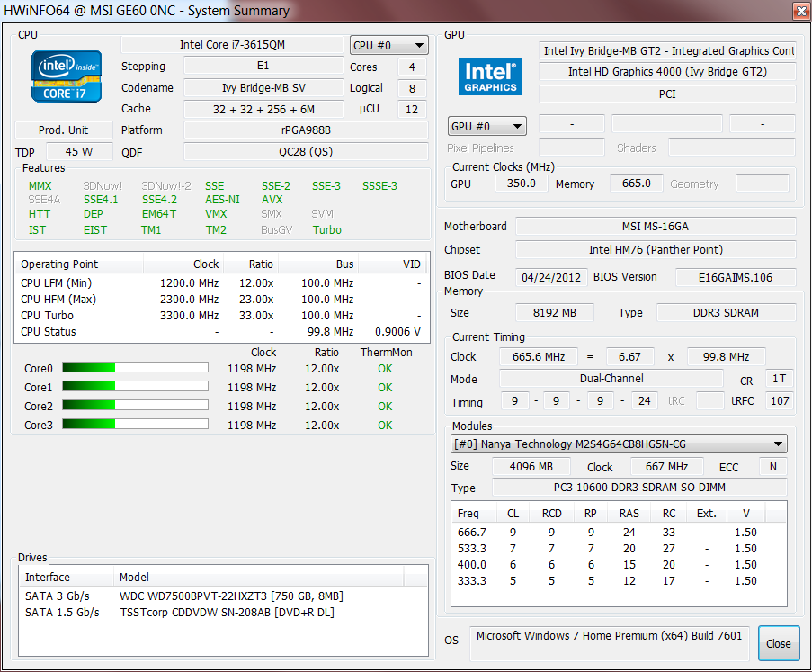812x672 pixels.
Task: Click the Intel HD Graphics 4000 field
Action: [x=667, y=71]
